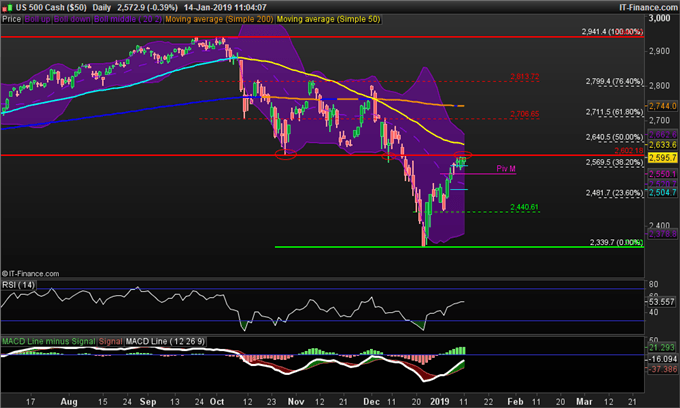The width and height of the screenshot is (680, 408).
Task: Click the red 2,706.65 level label
Action: click(x=525, y=114)
